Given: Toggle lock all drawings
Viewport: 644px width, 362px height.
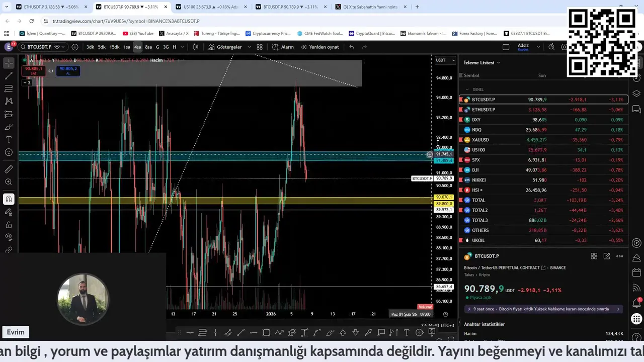Looking at the screenshot, I should (9, 225).
